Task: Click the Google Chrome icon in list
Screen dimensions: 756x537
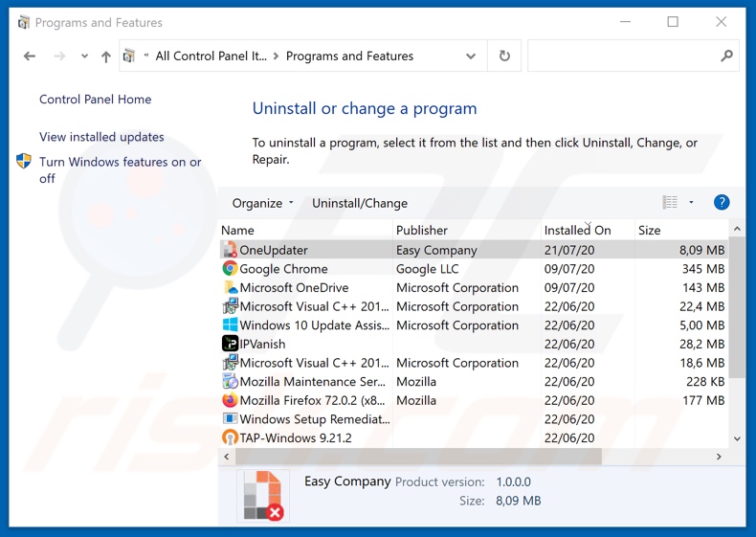Action: (230, 269)
